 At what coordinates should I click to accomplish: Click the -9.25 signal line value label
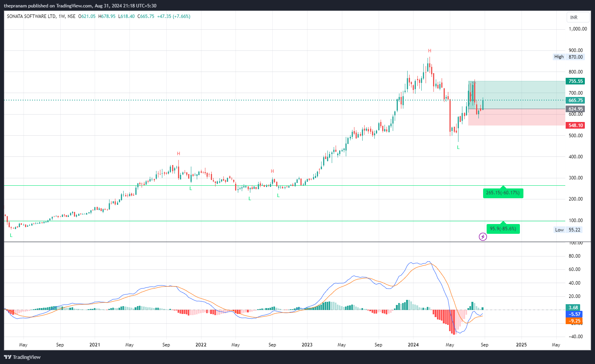[574, 321]
